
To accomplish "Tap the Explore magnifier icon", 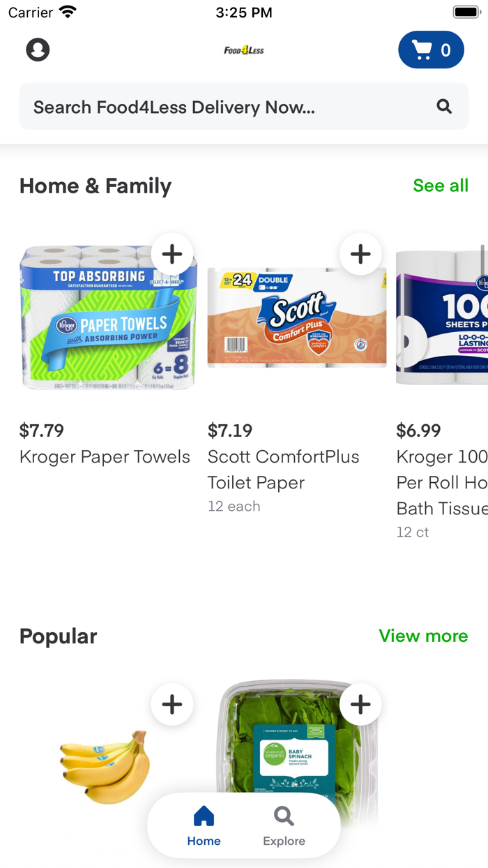I will click(x=283, y=815).
